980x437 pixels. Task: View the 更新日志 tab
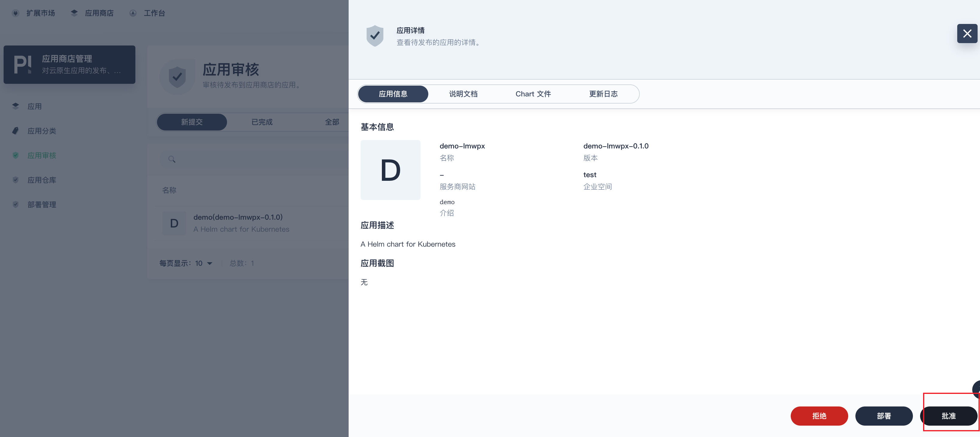click(604, 94)
